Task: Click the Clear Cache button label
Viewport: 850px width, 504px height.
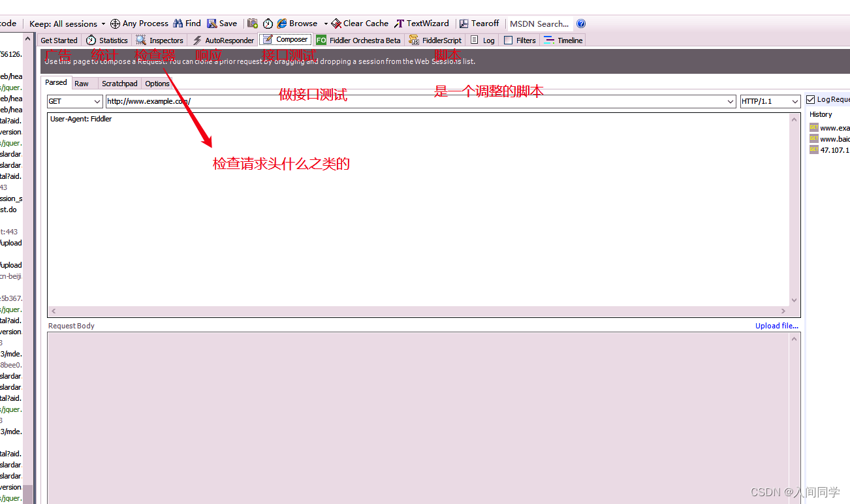Action: click(366, 24)
